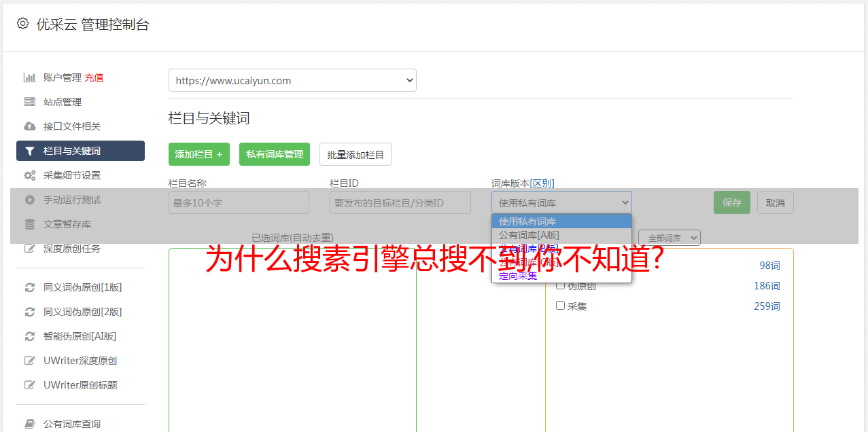This screenshot has width=868, height=432.
Task: Click the [区别] link beside 词库版本
Action: tap(542, 183)
